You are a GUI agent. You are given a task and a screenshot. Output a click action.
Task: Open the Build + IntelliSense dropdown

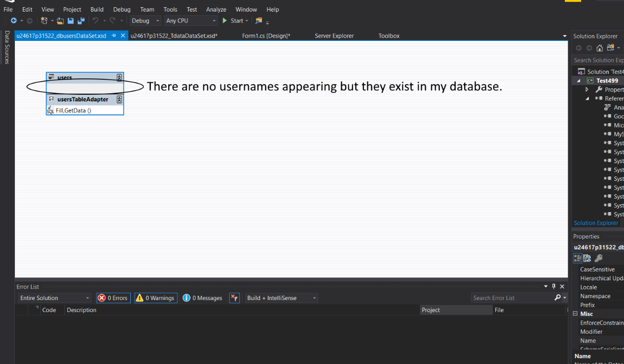[282, 298]
